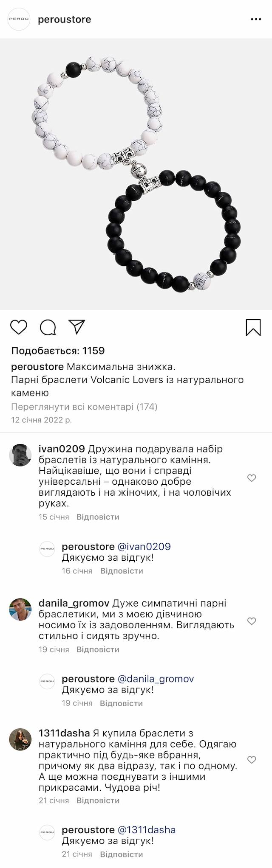Viewport: 272px width, 868px height.
Task: Open the bracelets product photo
Action: tap(136, 174)
